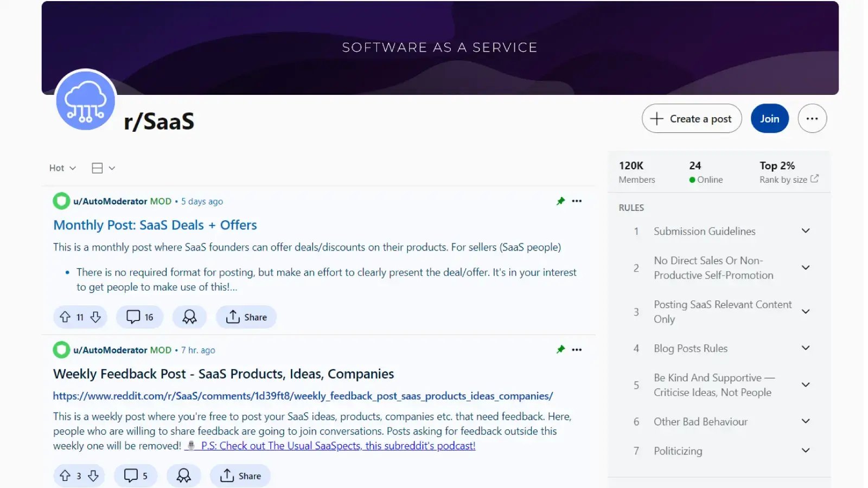Open the 16 comments on the Monthly Post
Screen dimensions: 868x488
click(x=140, y=317)
